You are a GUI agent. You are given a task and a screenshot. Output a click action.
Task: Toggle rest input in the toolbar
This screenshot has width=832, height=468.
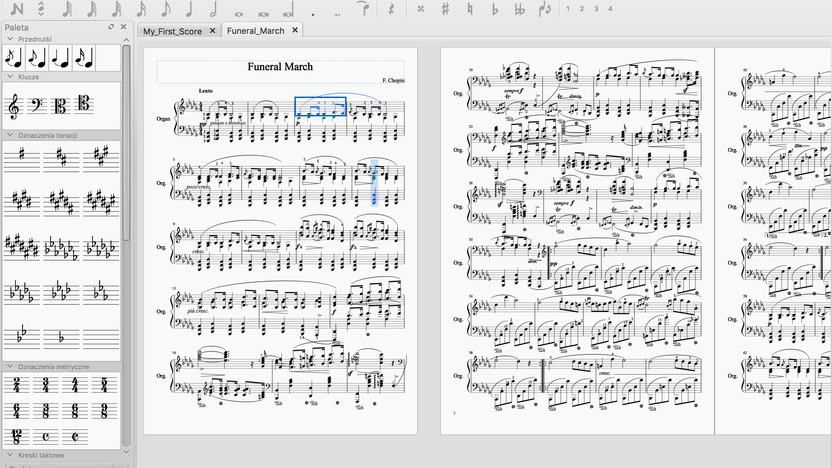(x=392, y=8)
